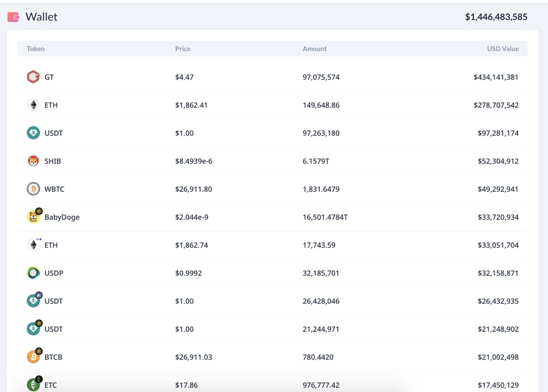Click the USDT logo with amount 21,244,971
The image size is (548, 392).
click(34, 328)
